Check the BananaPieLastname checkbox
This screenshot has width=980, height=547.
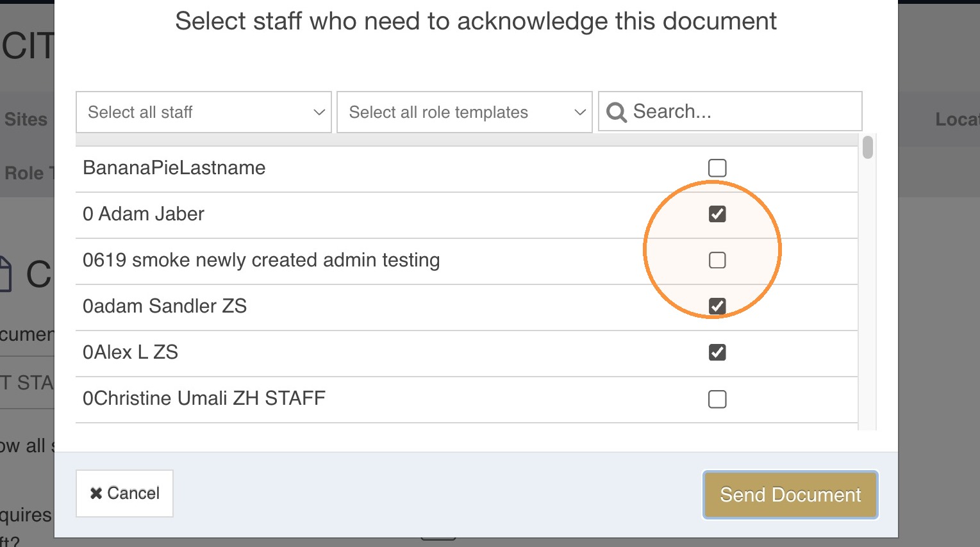[x=717, y=168]
